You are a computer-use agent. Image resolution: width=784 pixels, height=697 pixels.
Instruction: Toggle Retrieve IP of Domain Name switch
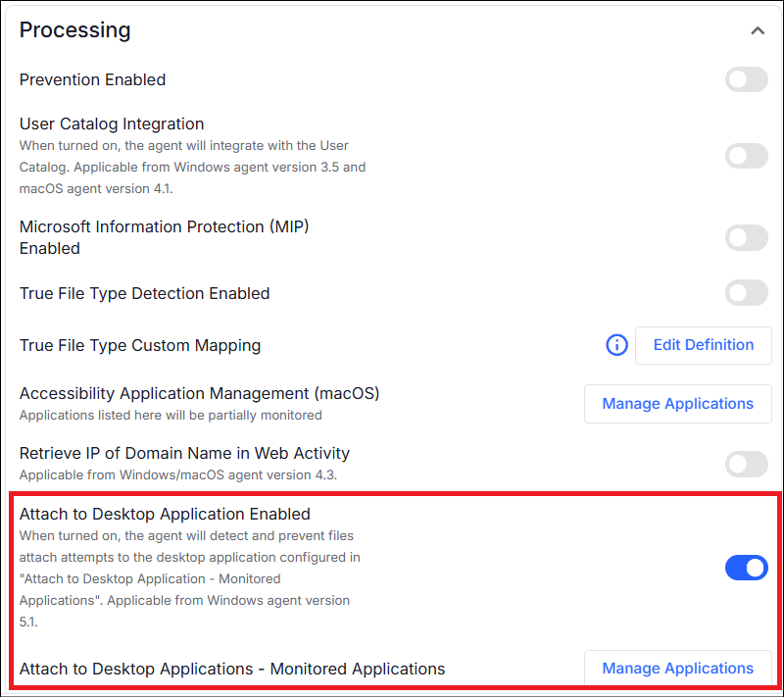[x=747, y=464]
